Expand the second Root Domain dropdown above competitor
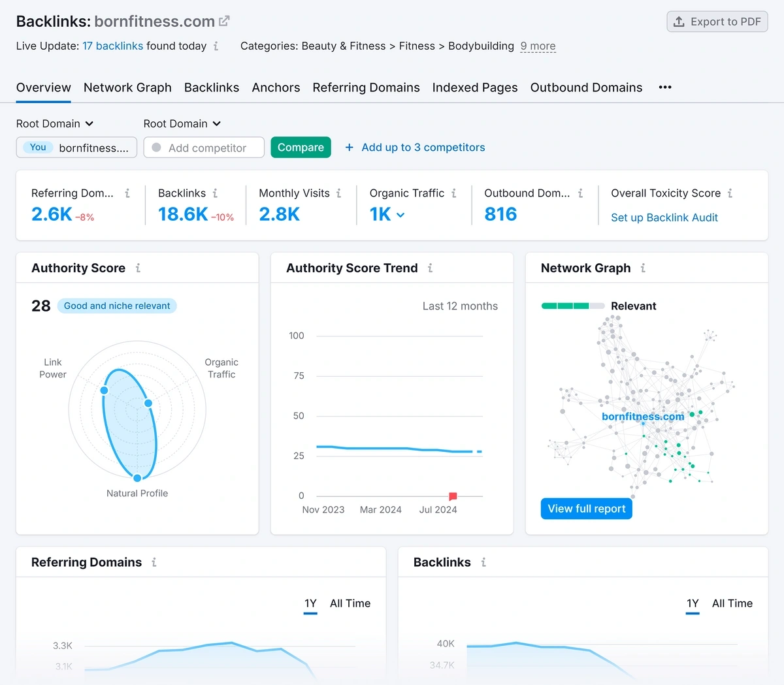 [x=182, y=123]
